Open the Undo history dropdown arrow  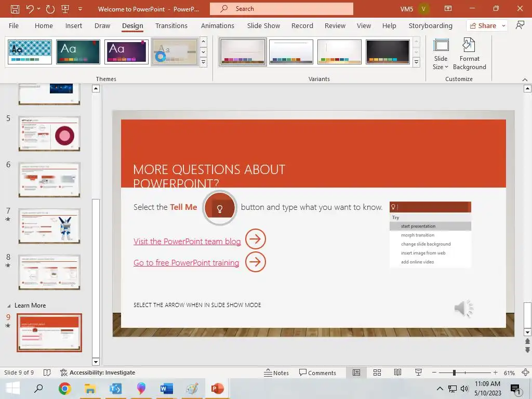38,9
